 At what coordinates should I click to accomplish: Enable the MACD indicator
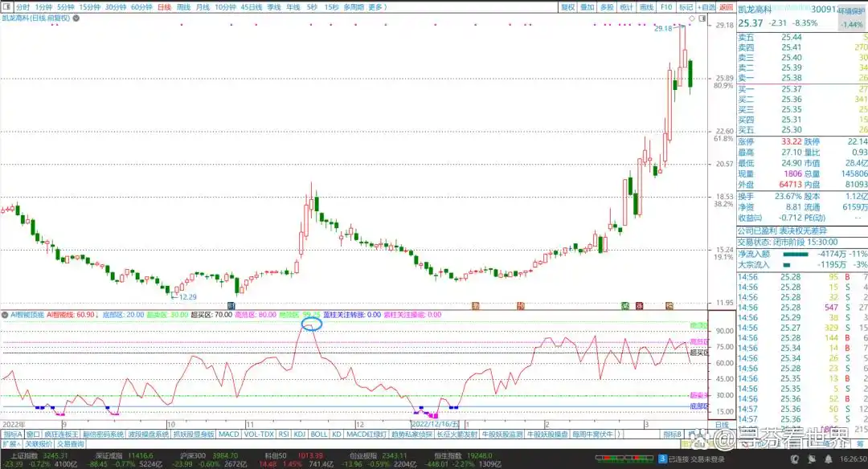point(229,434)
